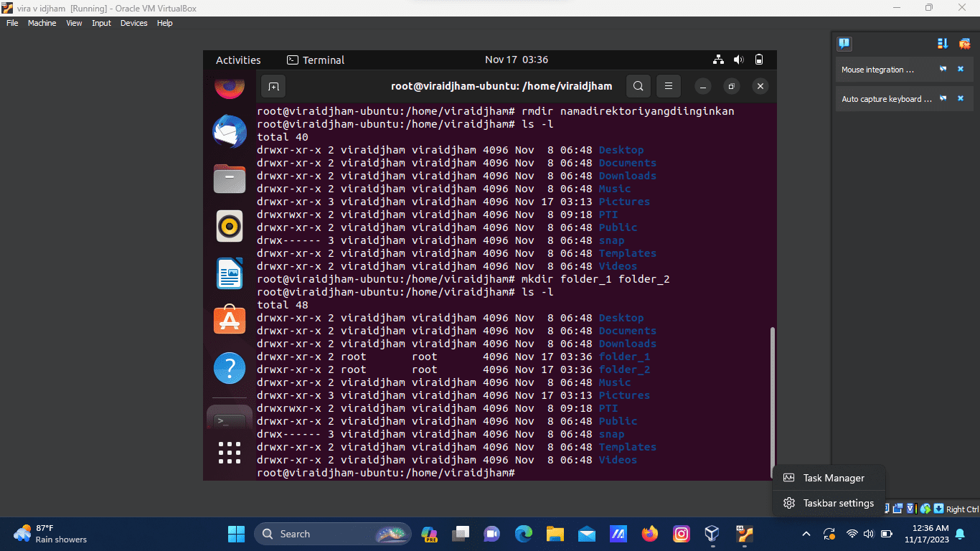
Task: Open the File menu in VirtualBox
Action: coord(12,23)
